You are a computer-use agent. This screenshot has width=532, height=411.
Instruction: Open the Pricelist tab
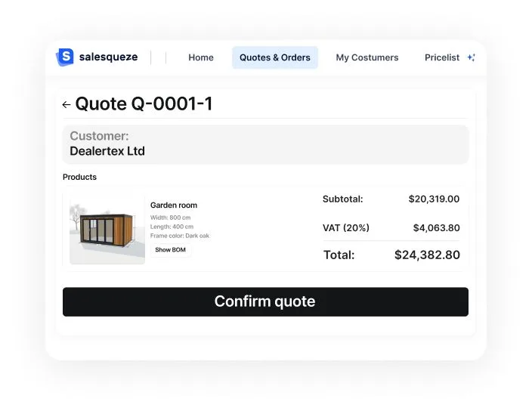(442, 57)
